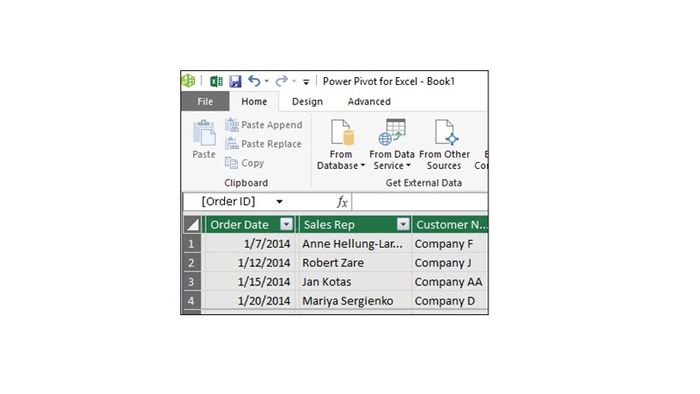Click the Company J cell
The image size is (700, 394).
450,263
